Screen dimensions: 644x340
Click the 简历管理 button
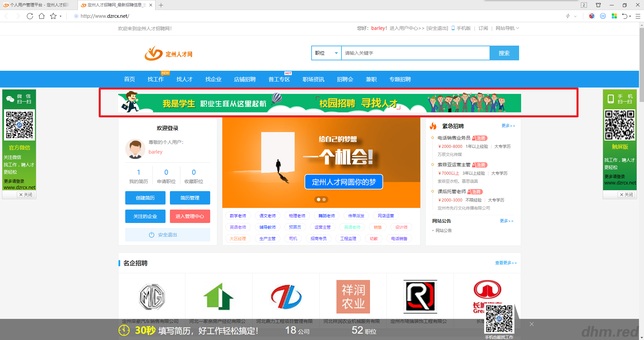coord(190,198)
